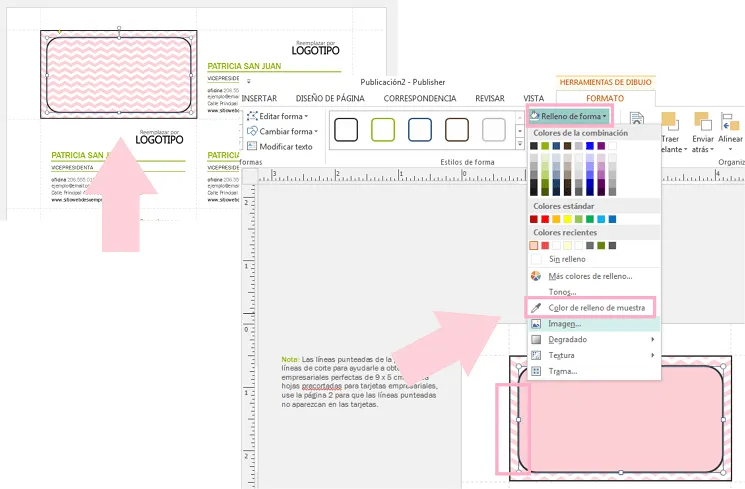Click the Alinear icon
The width and height of the screenshot is (745, 489).
(x=730, y=122)
